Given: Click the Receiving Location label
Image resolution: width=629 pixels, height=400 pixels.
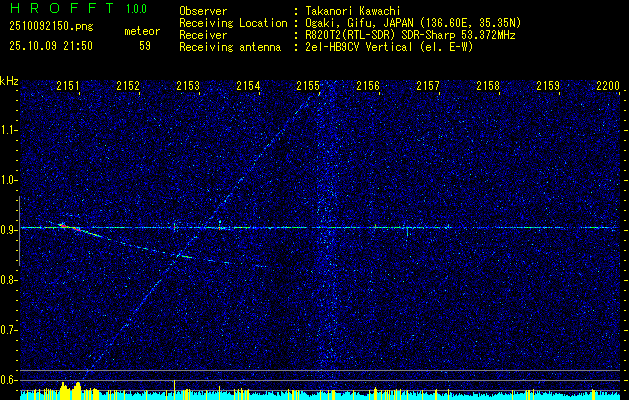Looking at the screenshot, I should point(233,23).
